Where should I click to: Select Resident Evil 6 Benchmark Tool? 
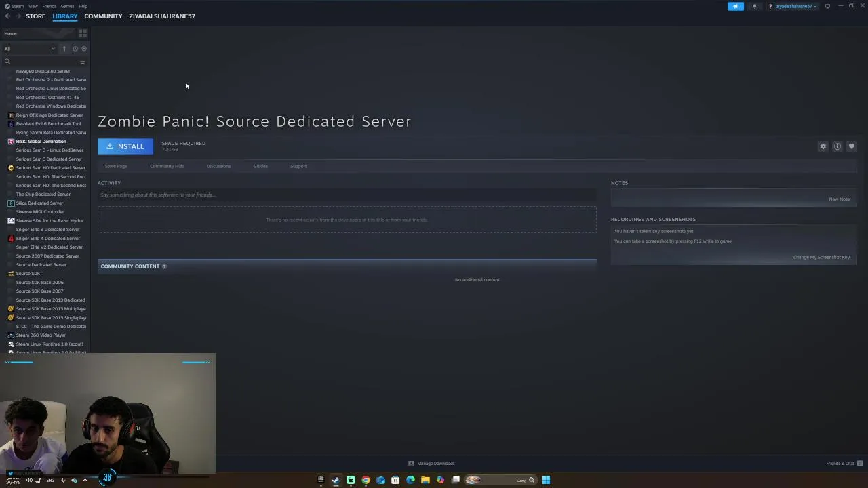[47, 124]
